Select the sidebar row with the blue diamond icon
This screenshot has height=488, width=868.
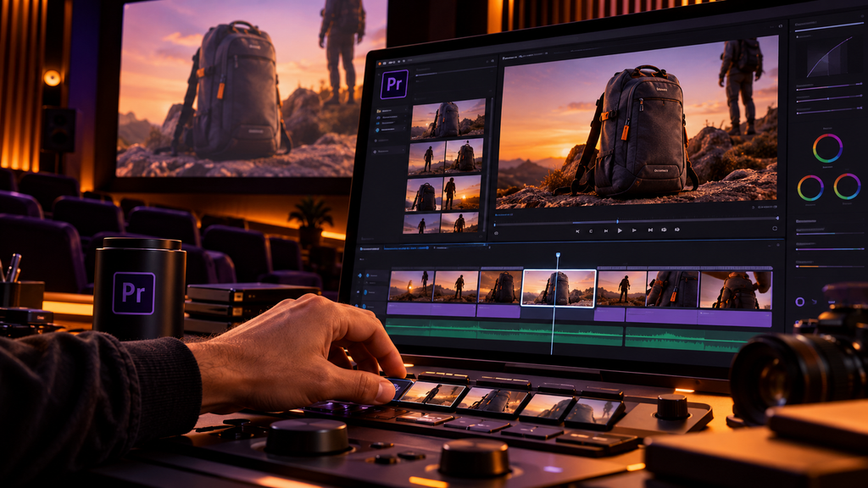(x=391, y=130)
